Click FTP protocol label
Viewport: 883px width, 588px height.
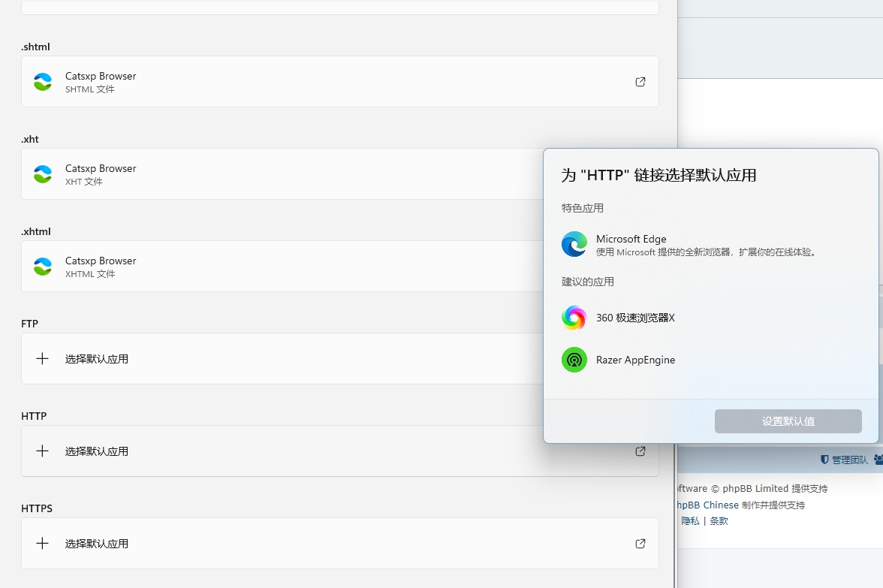[x=30, y=324]
